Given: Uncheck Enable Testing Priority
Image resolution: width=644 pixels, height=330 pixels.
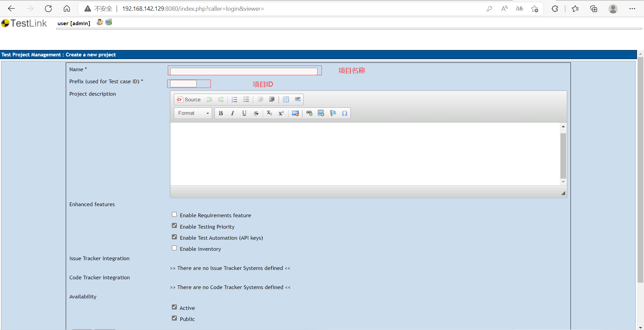Looking at the screenshot, I should (x=174, y=226).
